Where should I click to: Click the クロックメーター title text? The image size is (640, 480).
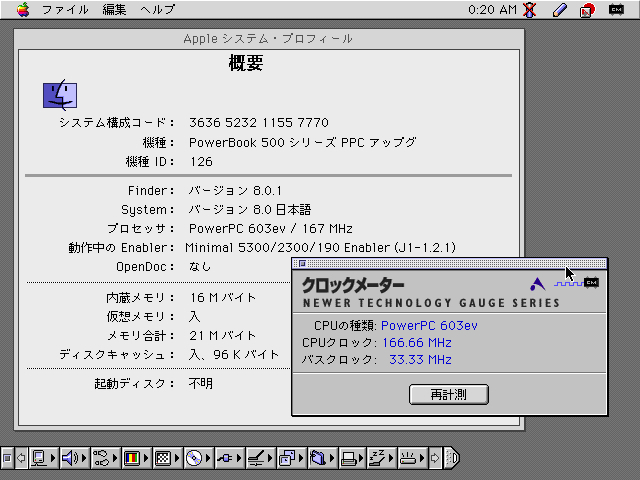[x=353, y=285]
